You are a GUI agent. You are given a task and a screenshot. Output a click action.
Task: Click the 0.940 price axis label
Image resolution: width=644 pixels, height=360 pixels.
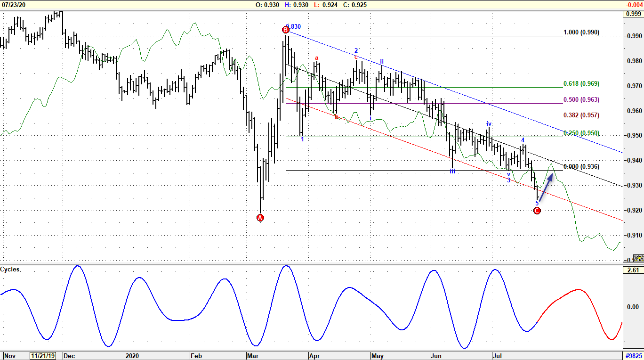(634, 161)
